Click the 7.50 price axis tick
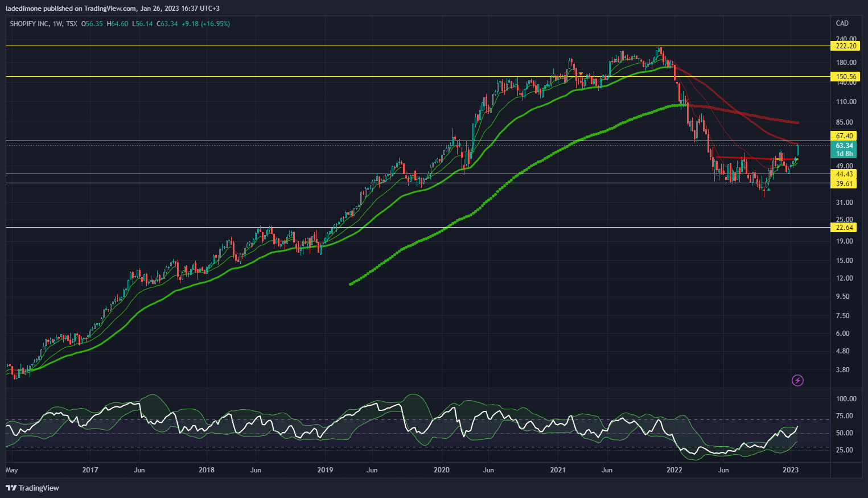The image size is (868, 498). click(842, 316)
